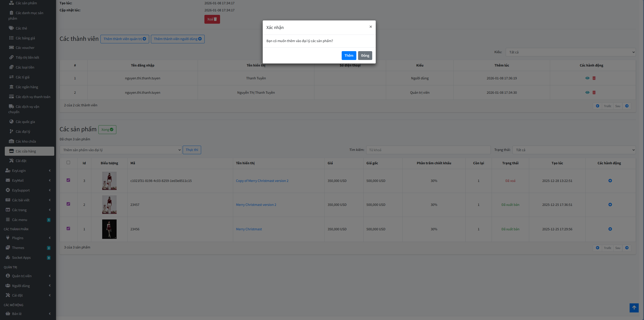Click eye icon for Thanh Tuyền member
Screen dimensions: 644x320
(x=587, y=78)
